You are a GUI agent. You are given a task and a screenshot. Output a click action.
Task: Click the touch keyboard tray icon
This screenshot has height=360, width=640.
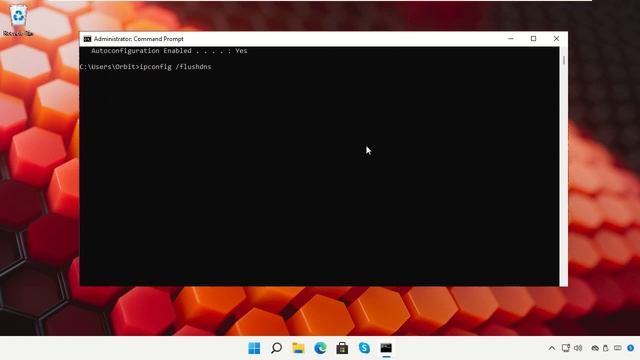click(x=618, y=348)
